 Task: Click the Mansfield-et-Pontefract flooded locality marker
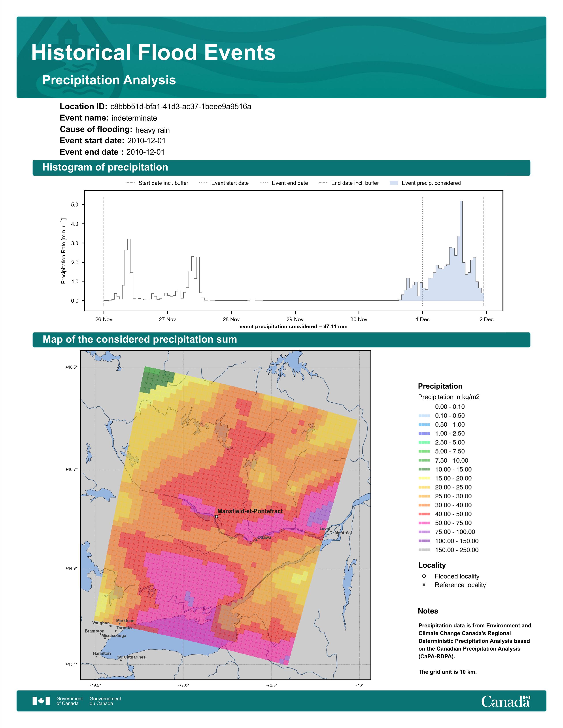pyautogui.click(x=216, y=516)
